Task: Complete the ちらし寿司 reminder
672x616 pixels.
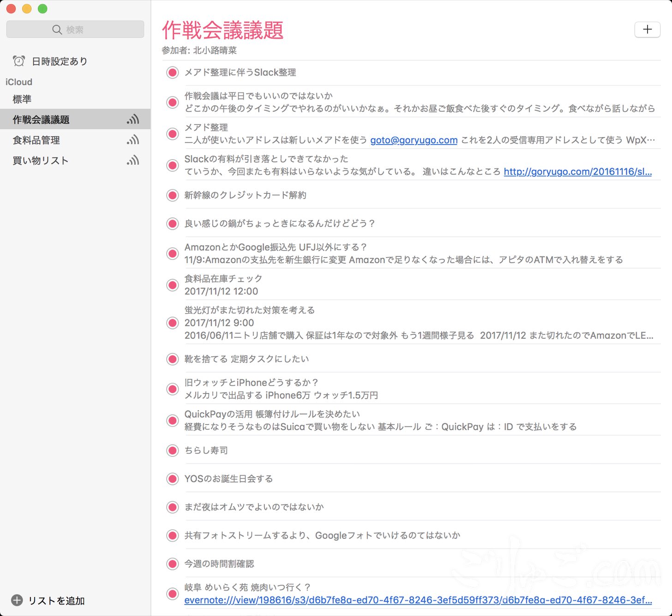Action: [172, 450]
